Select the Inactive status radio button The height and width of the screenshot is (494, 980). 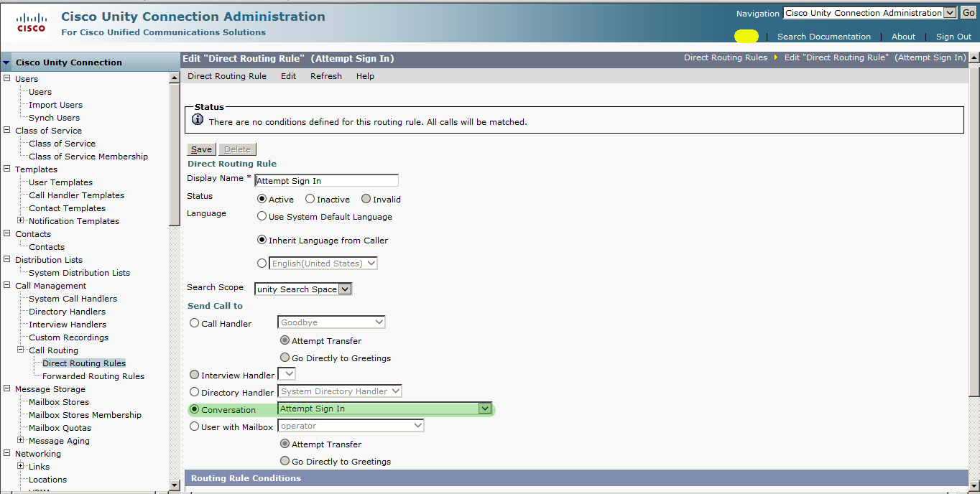308,199
